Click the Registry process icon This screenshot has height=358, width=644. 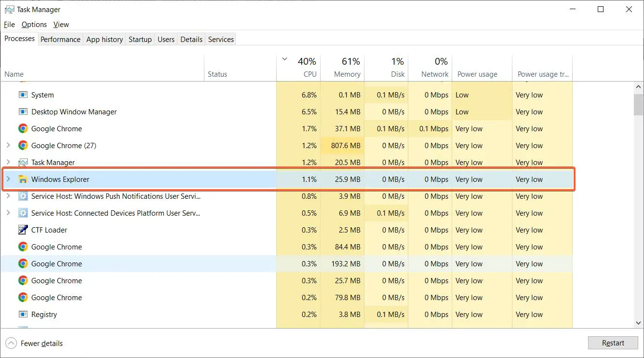click(23, 315)
